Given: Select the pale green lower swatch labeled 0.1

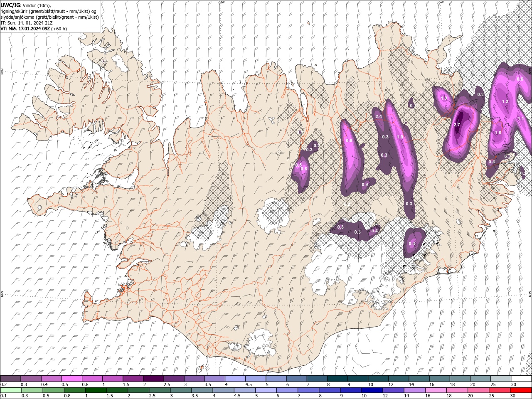Looking at the screenshot, I should [11, 390].
